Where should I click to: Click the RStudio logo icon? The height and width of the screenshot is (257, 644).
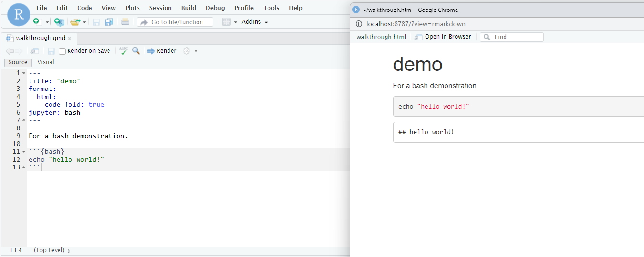pos(19,14)
